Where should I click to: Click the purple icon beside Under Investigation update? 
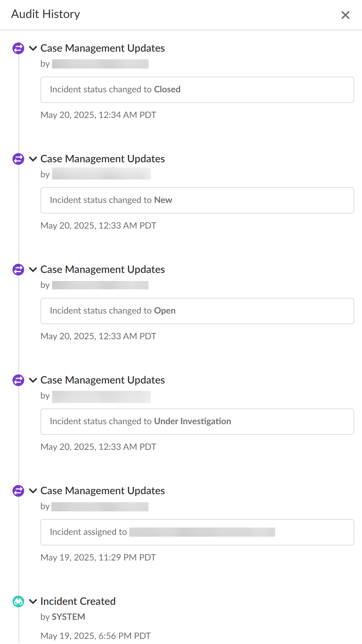pos(18,380)
